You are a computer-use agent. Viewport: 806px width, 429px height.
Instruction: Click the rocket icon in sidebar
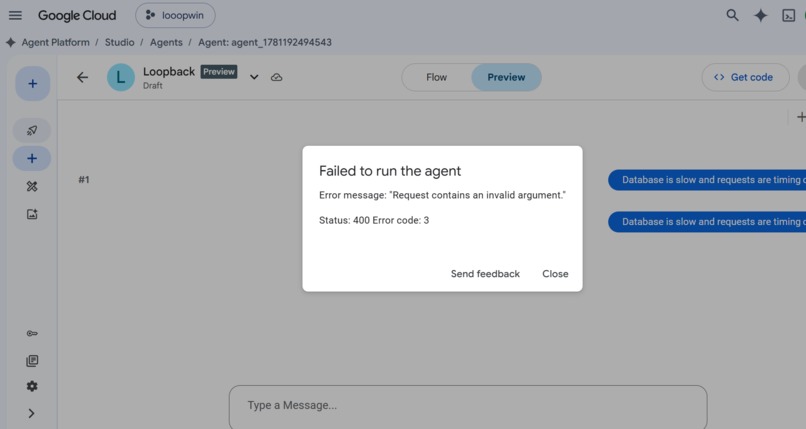[32, 130]
